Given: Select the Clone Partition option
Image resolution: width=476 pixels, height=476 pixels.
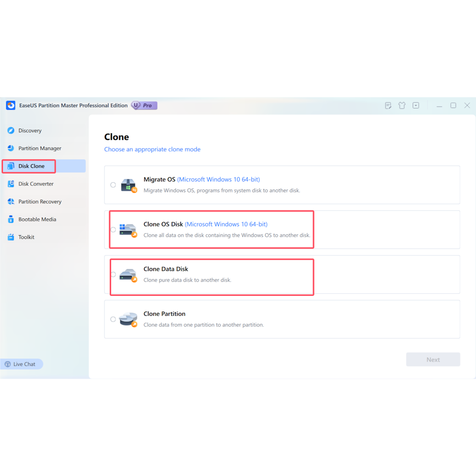Looking at the screenshot, I should pyautogui.click(x=113, y=319).
